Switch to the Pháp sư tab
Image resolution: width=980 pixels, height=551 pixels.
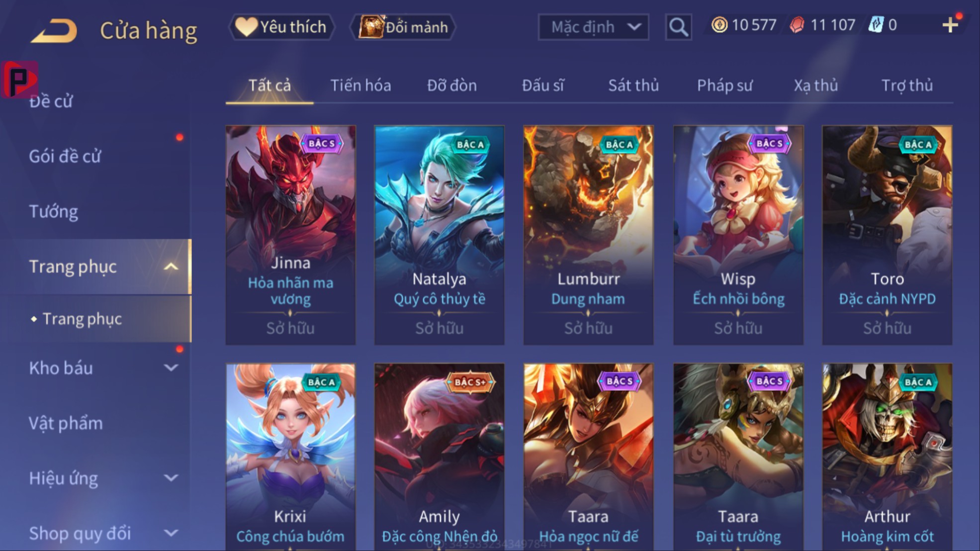pos(724,86)
